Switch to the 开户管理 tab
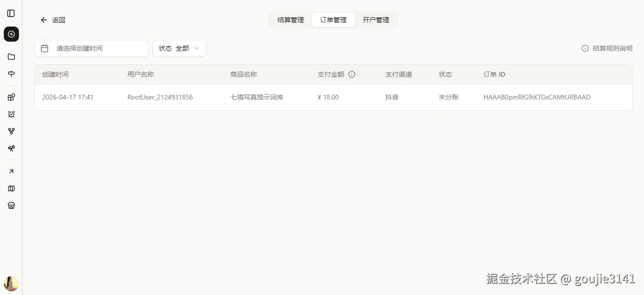The height and width of the screenshot is (295, 644). [376, 20]
